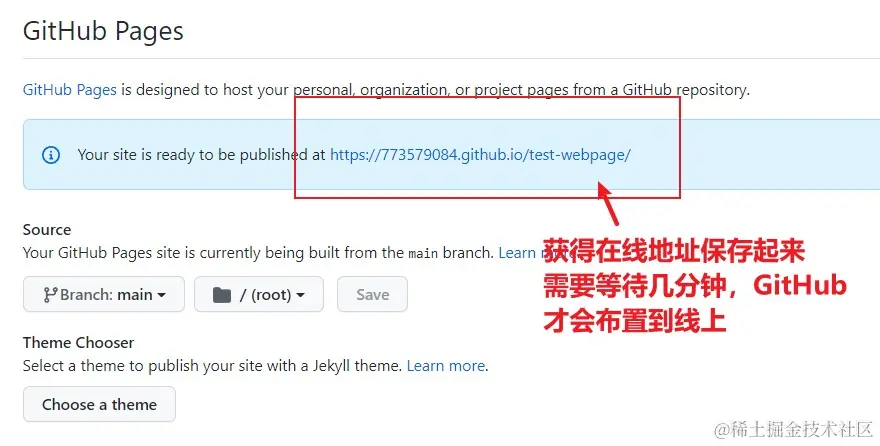The height and width of the screenshot is (446, 880).
Task: Click the Choose a theme button
Action: 99,405
